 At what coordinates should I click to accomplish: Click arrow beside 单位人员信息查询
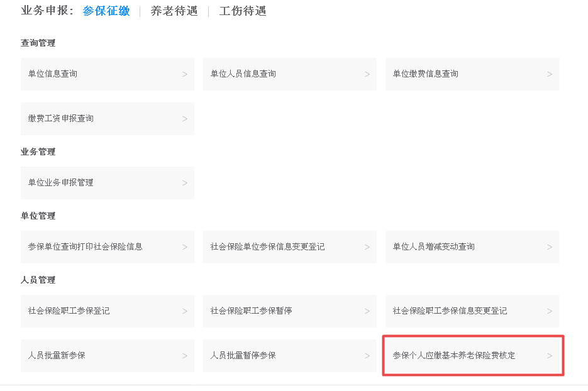(x=367, y=74)
